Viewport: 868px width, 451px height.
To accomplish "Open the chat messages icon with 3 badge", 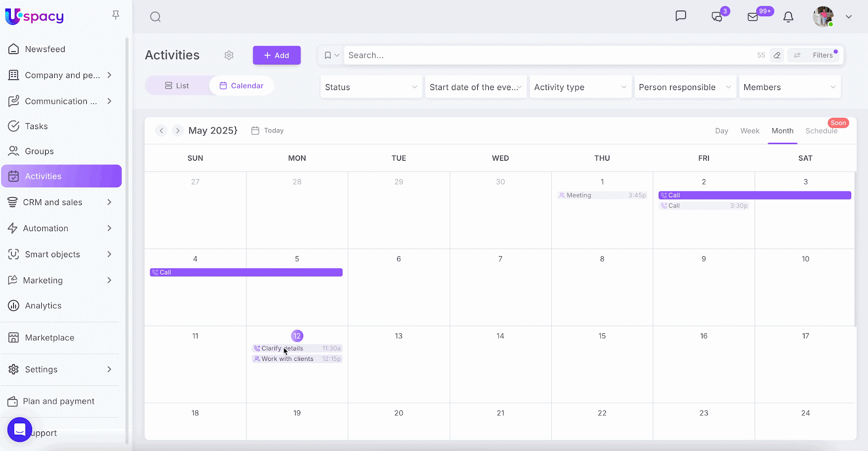I will point(717,17).
